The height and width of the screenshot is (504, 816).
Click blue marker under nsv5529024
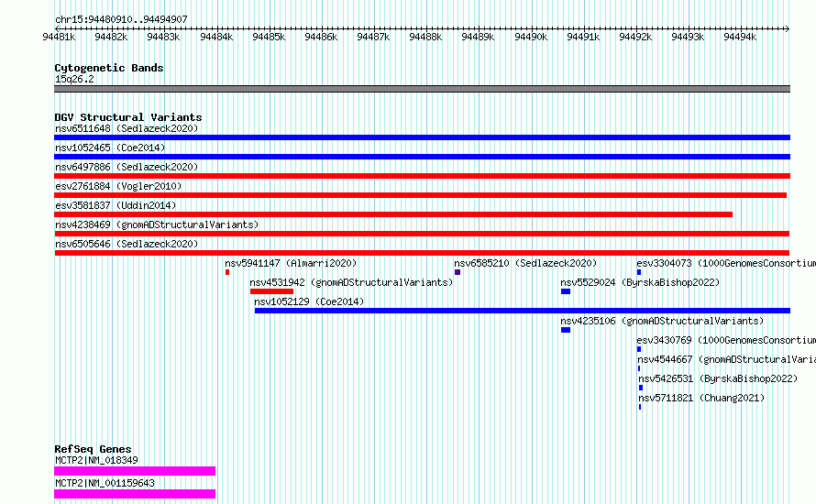[x=566, y=291]
